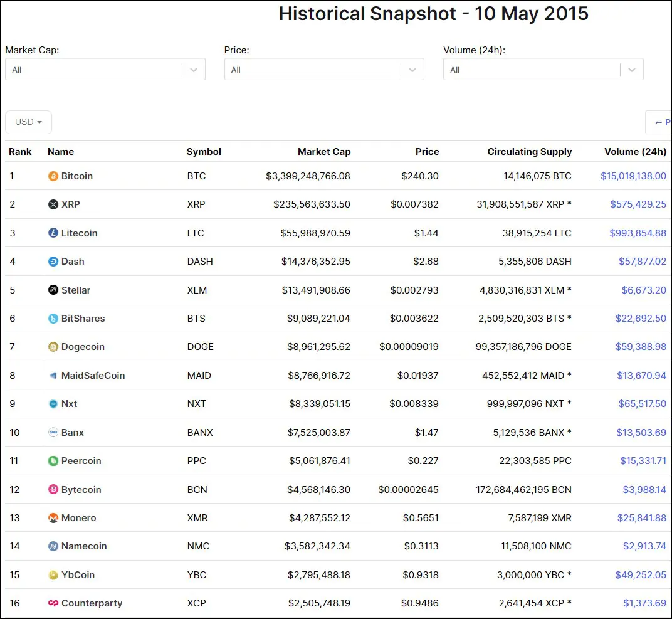Click YbCoin volume $49,252.05
The height and width of the screenshot is (619, 672).
coord(641,575)
